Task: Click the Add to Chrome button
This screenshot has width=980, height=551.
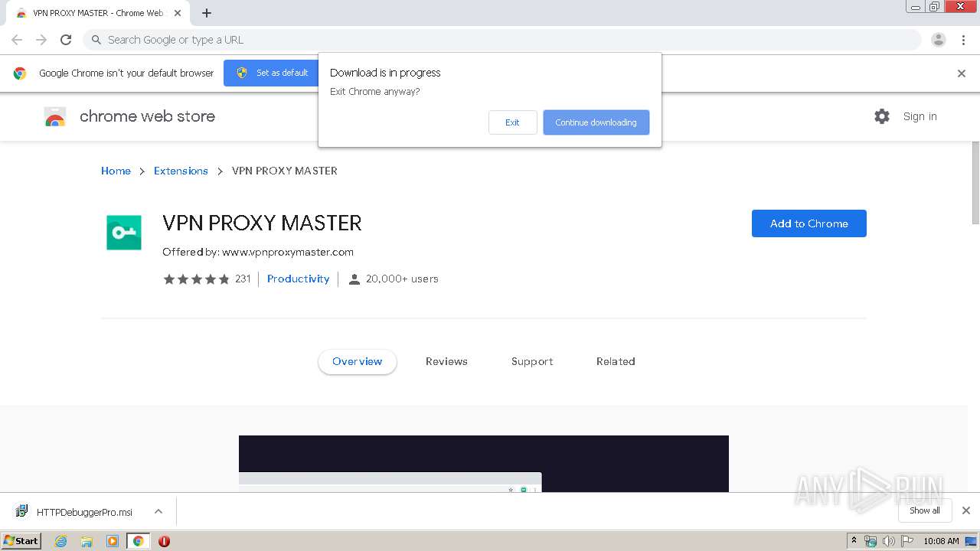Action: pos(808,223)
